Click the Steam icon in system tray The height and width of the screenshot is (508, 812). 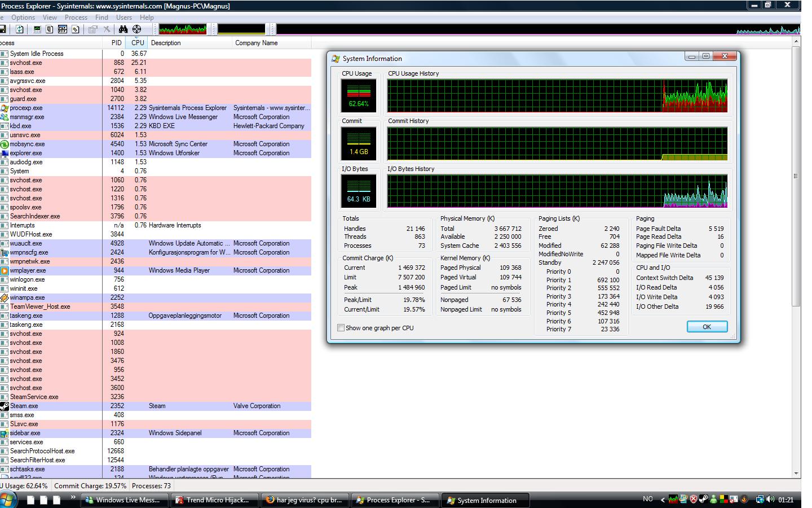click(704, 500)
